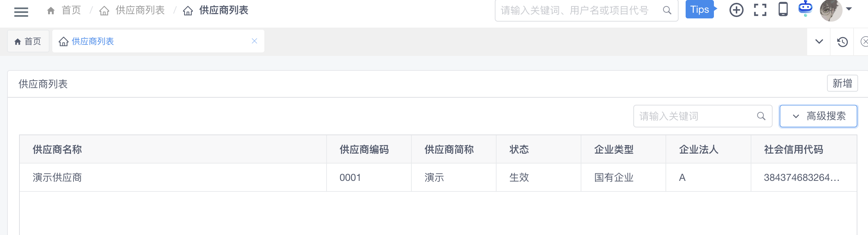This screenshot has height=235, width=868.
Task: Click magnifier icon in global search box
Action: pyautogui.click(x=667, y=10)
